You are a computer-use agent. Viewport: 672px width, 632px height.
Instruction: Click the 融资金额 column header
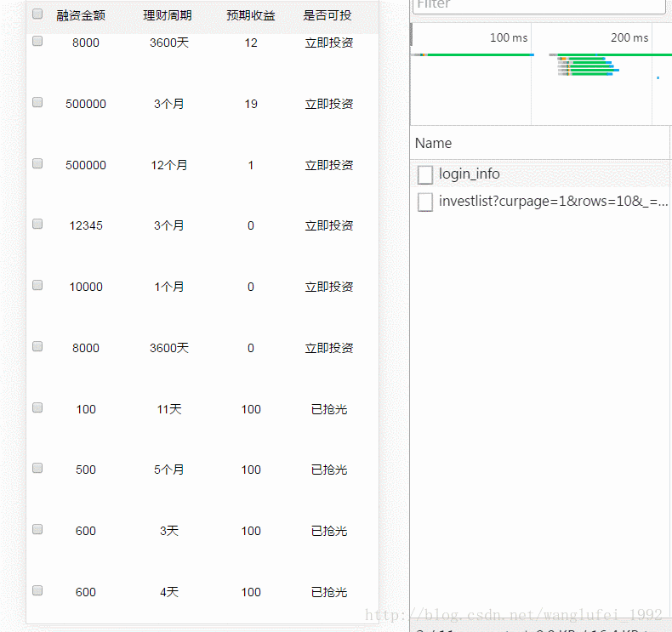tap(81, 15)
